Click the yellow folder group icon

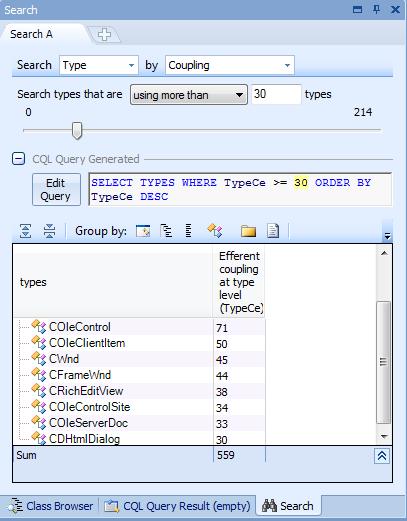(x=248, y=231)
